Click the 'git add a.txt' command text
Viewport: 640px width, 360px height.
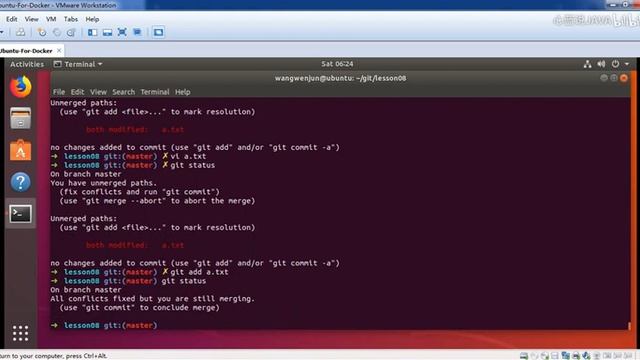(x=199, y=272)
